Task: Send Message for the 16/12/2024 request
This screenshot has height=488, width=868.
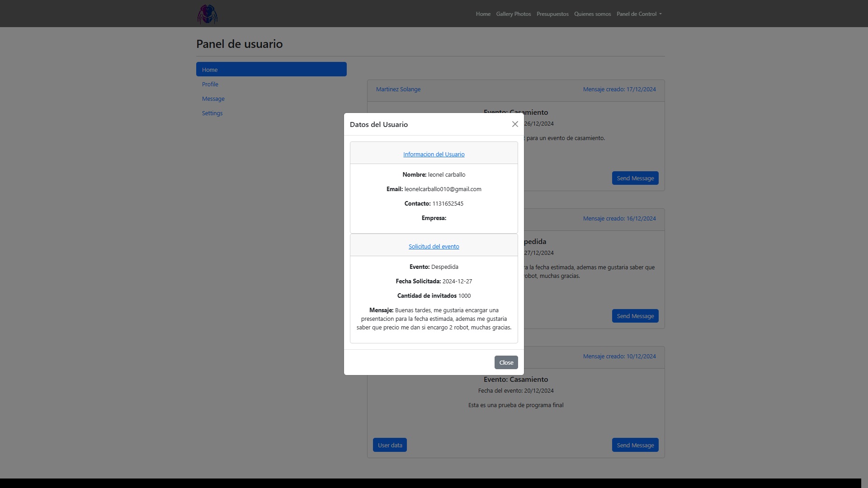Action: (635, 316)
